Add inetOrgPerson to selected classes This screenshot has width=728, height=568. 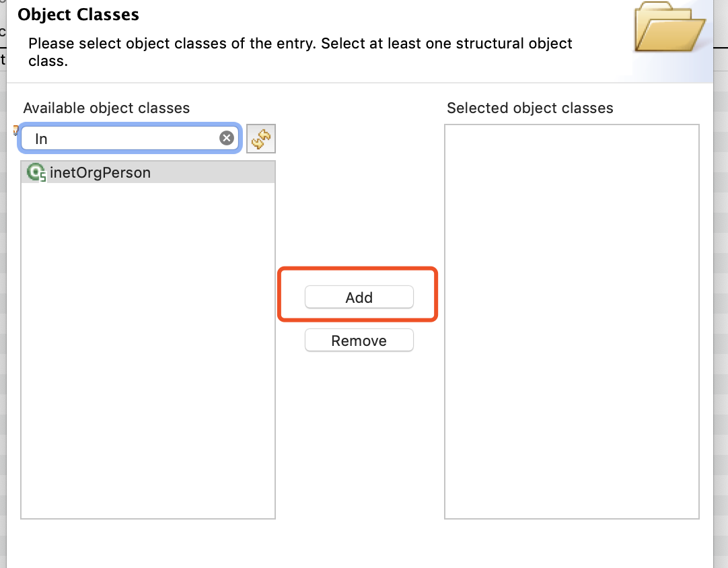(359, 297)
